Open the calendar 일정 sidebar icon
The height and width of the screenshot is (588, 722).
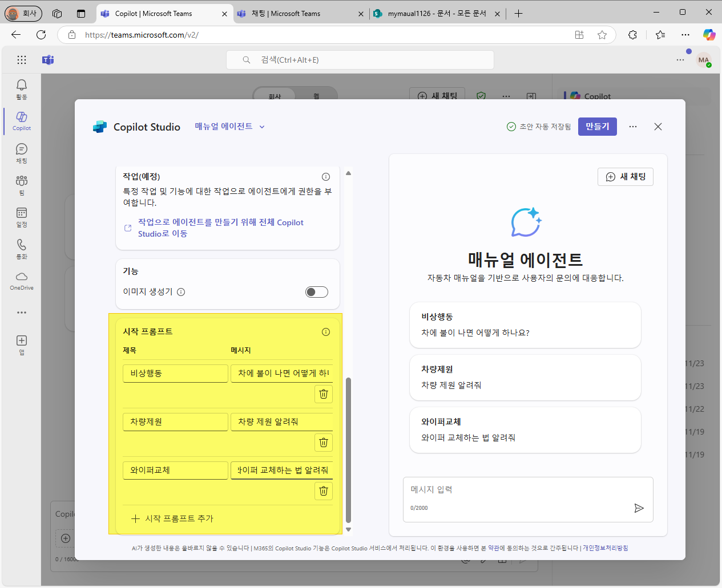coord(22,217)
